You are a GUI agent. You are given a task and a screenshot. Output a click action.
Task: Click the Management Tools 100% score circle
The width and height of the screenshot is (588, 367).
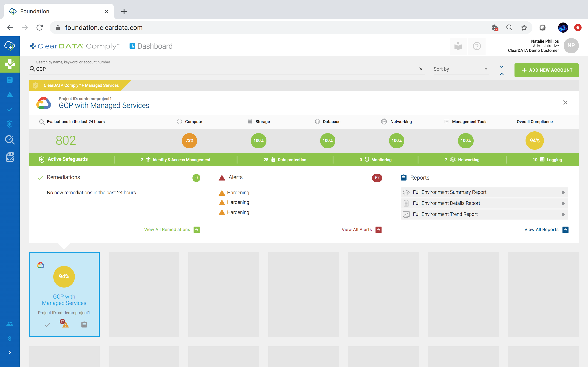click(x=465, y=141)
